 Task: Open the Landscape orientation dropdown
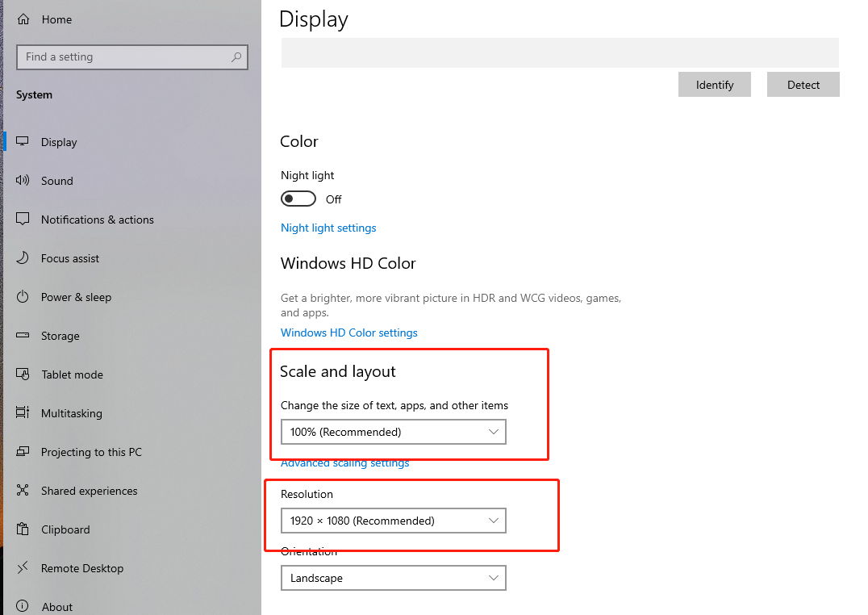[393, 578]
